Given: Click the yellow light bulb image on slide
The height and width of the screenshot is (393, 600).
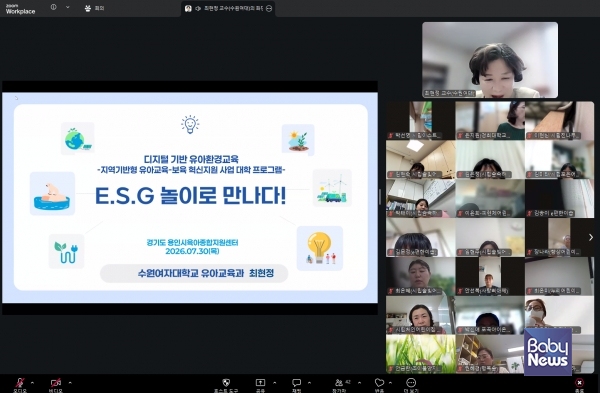Looking at the screenshot, I should [x=320, y=248].
